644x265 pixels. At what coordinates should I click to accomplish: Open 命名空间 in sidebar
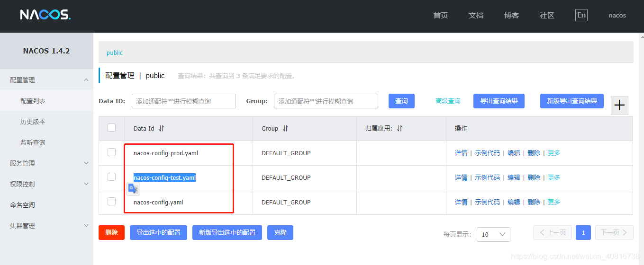click(46, 205)
